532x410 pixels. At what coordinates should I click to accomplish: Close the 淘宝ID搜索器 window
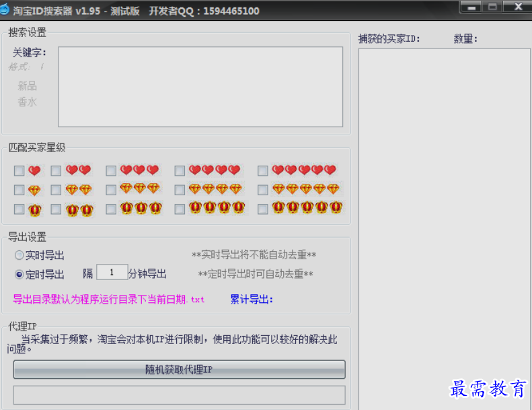[518, 7]
